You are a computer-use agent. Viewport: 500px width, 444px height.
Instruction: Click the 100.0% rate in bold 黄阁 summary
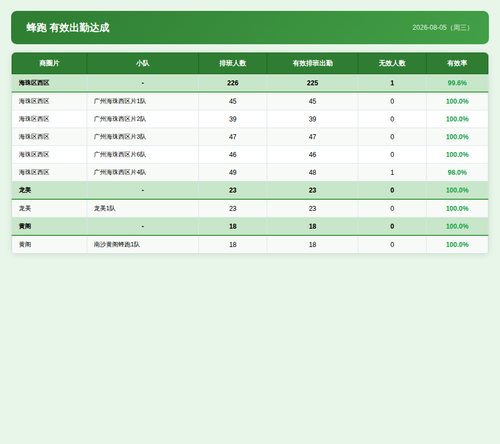[x=457, y=226]
